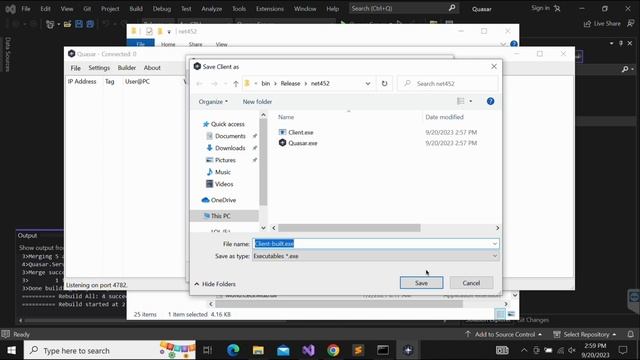Collapse folders with Hide Folders
The width and height of the screenshot is (640, 360).
215,284
